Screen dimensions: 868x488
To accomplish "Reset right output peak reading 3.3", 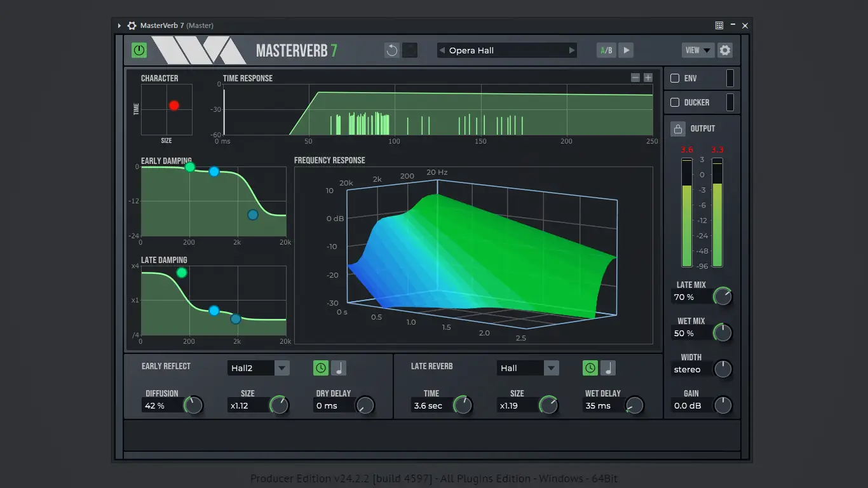I will pyautogui.click(x=717, y=150).
